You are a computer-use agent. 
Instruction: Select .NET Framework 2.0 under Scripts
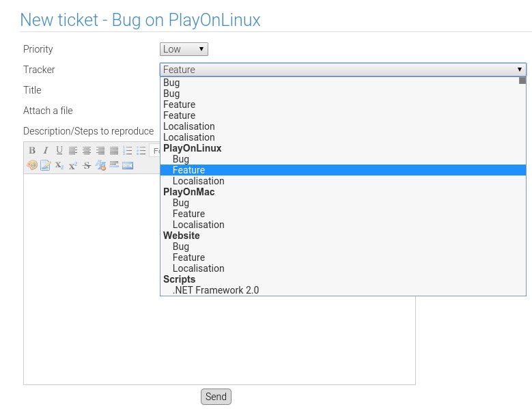point(343,290)
